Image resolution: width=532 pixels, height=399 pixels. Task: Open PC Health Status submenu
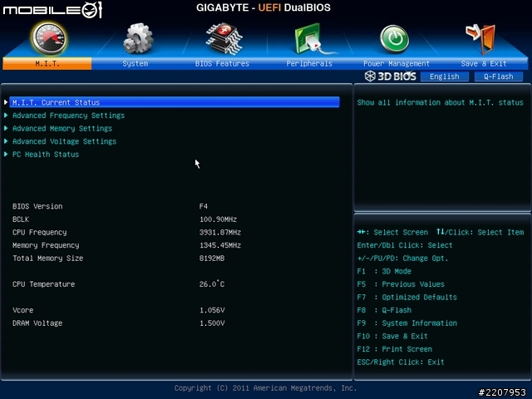tap(46, 155)
